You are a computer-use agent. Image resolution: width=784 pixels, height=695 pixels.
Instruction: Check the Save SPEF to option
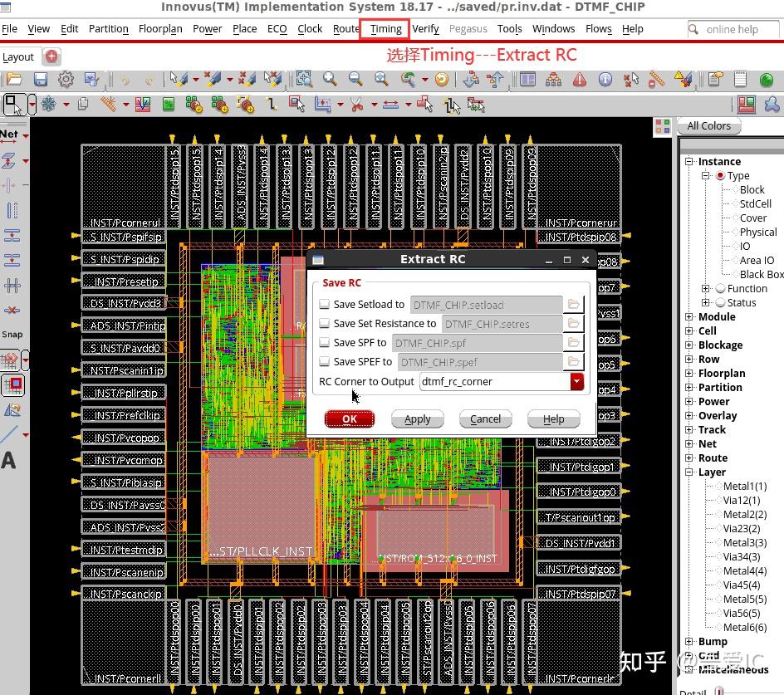pyautogui.click(x=325, y=362)
